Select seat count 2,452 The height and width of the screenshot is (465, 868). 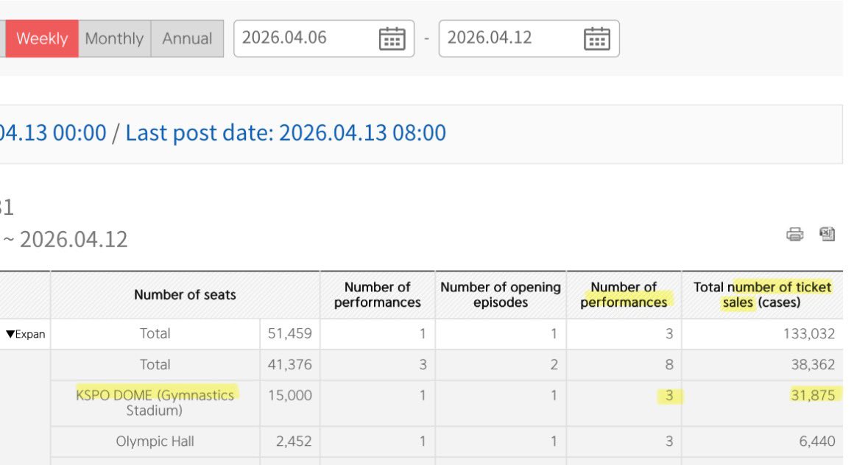coord(294,441)
